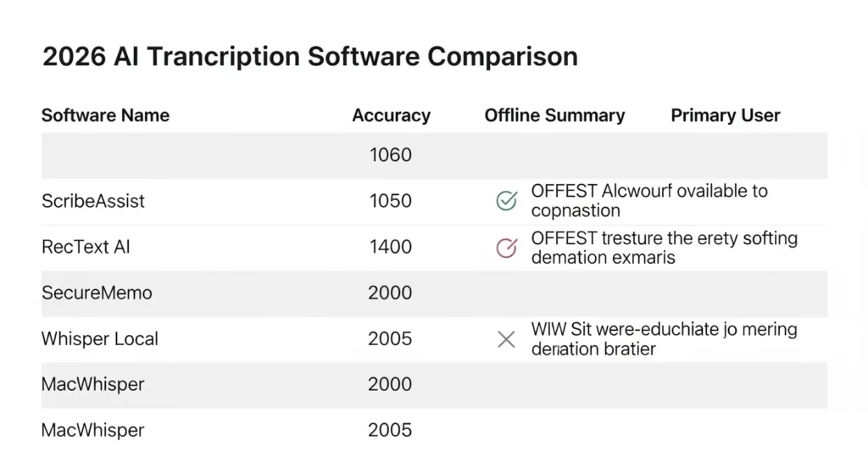Click the green checkmark icon beside ScribeAssist

pyautogui.click(x=506, y=201)
